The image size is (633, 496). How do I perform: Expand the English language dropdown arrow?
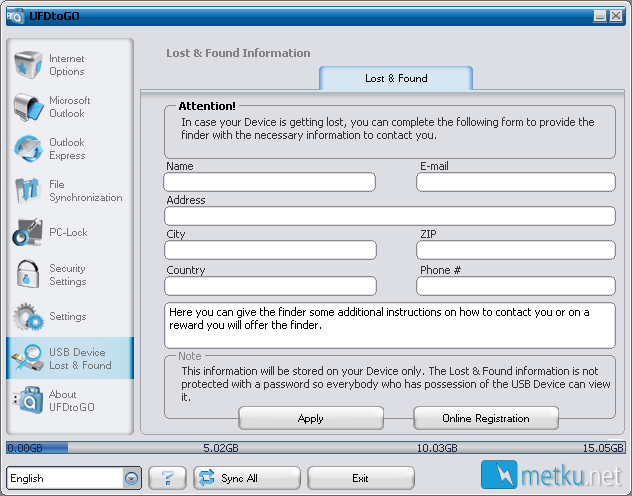click(x=131, y=479)
